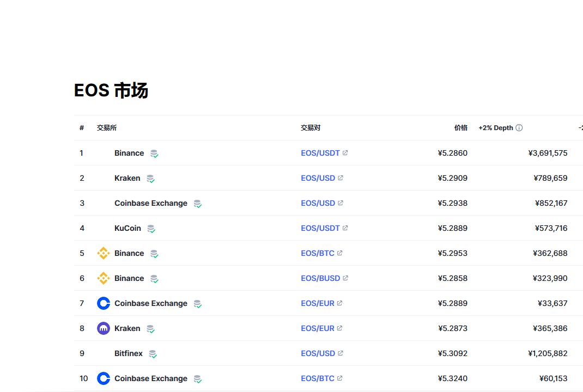The height and width of the screenshot is (392, 583).
Task: Open the Binance EOS/BTC pair link
Action: click(318, 253)
